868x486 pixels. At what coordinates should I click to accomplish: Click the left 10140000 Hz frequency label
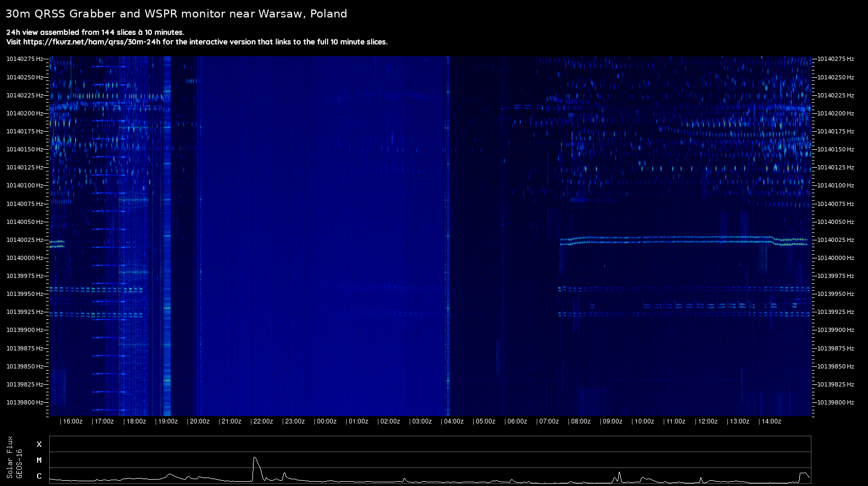coord(24,258)
